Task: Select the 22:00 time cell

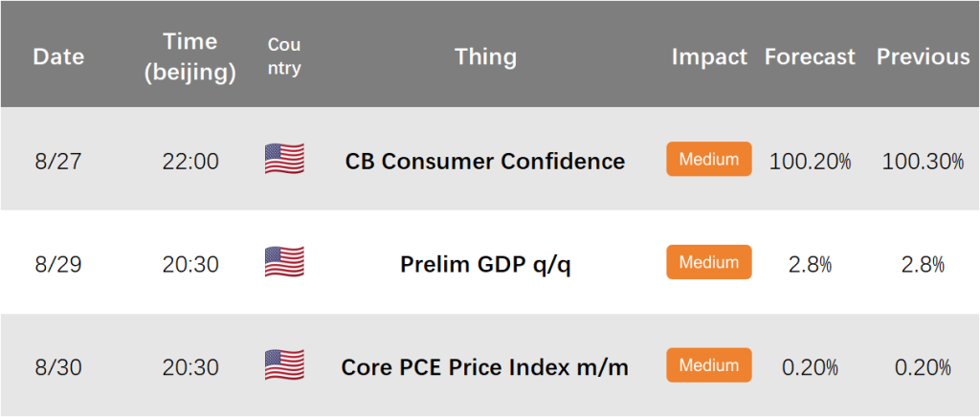Action: click(x=190, y=162)
